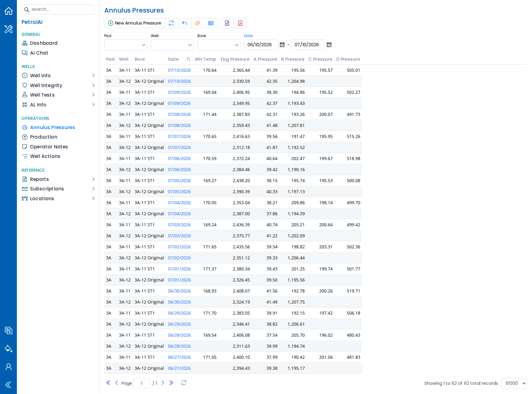Export to PDF file icon
Image resolution: width=532 pixels, height=394 pixels.
click(240, 23)
